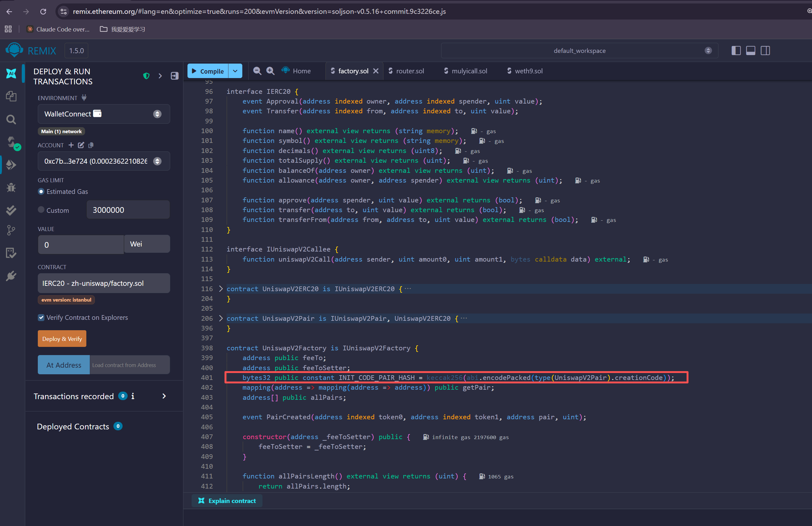Select the Custom gas limit radio

click(x=41, y=210)
